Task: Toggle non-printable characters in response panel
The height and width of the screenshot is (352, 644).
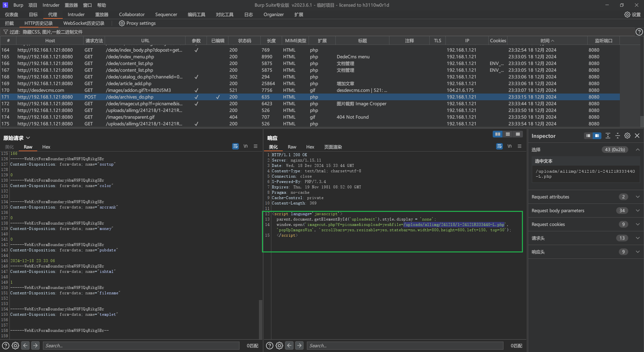Action: pyautogui.click(x=509, y=146)
